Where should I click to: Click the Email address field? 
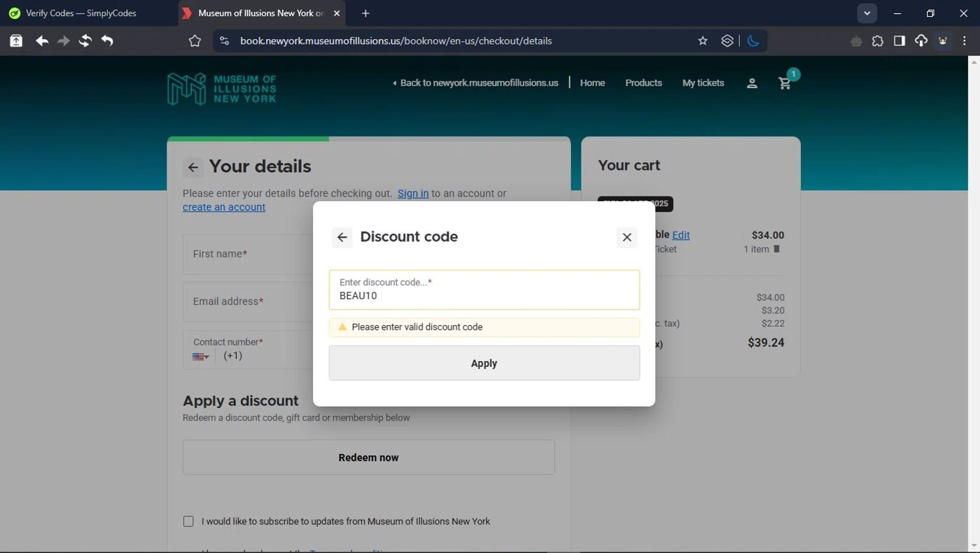click(x=248, y=302)
